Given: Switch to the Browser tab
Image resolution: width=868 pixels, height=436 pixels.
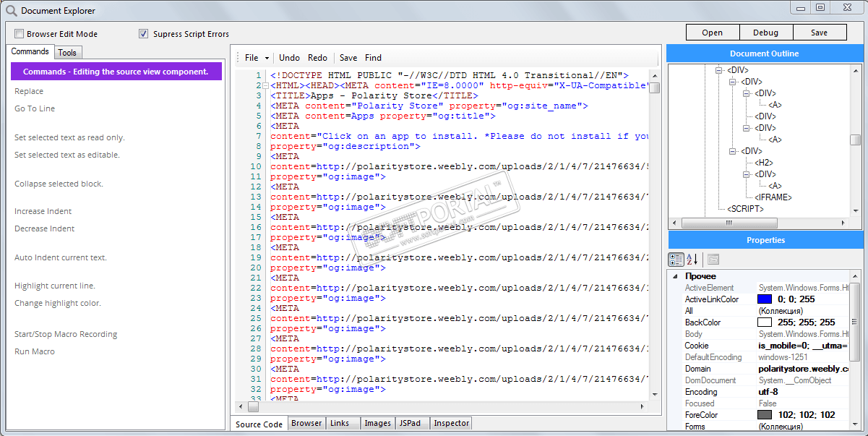Looking at the screenshot, I should click(x=306, y=423).
